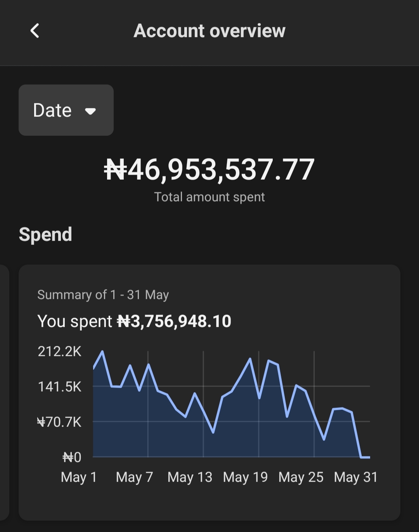Tap the May 1 axis label
The image size is (419, 532).
pos(79,477)
